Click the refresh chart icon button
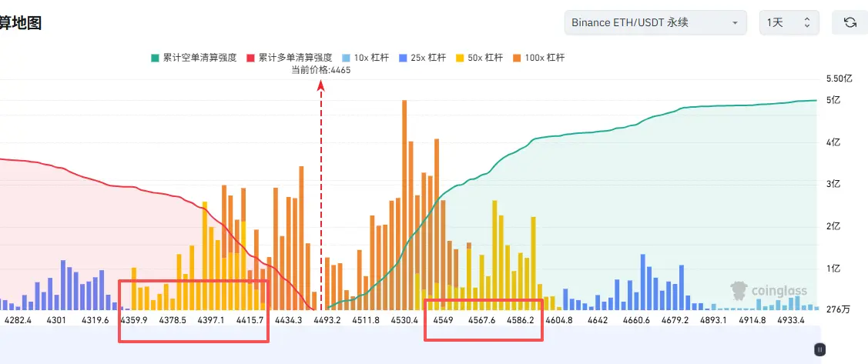Viewport: 868px width, 364px height. [850, 22]
